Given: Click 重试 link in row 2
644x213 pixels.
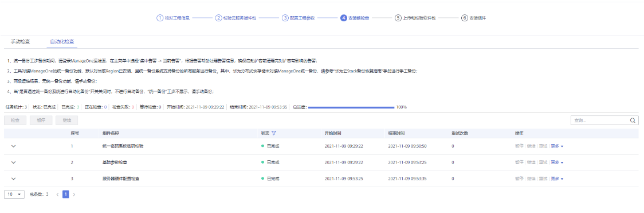Looking at the screenshot, I should (x=543, y=162).
